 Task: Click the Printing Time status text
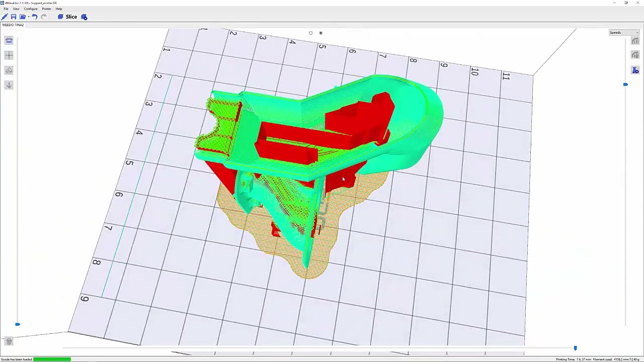click(x=574, y=359)
